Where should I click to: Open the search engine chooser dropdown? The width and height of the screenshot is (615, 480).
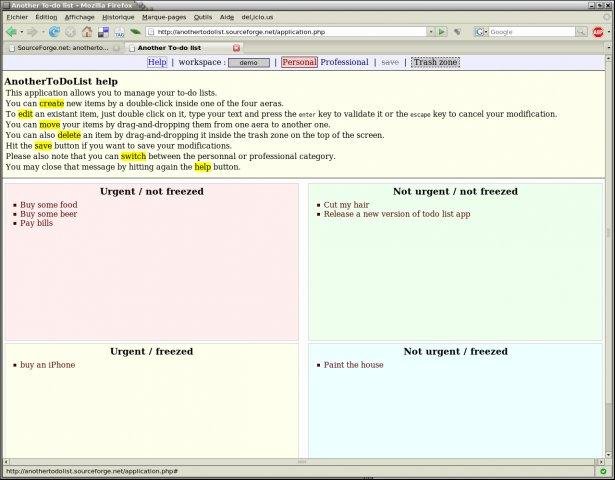[x=486, y=32]
